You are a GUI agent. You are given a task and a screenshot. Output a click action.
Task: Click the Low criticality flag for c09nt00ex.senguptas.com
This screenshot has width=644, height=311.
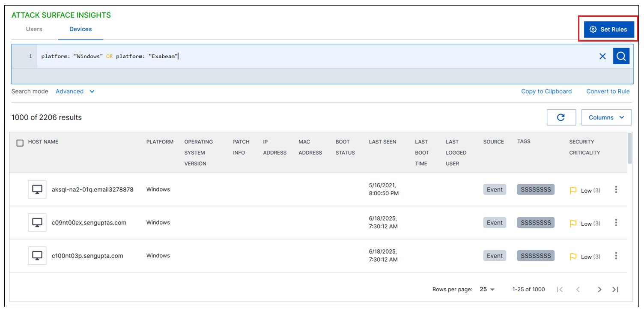[x=573, y=224]
